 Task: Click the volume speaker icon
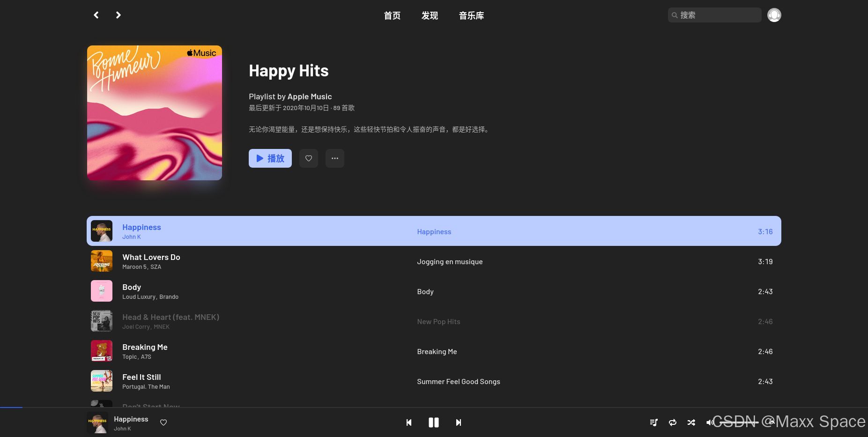coord(710,422)
